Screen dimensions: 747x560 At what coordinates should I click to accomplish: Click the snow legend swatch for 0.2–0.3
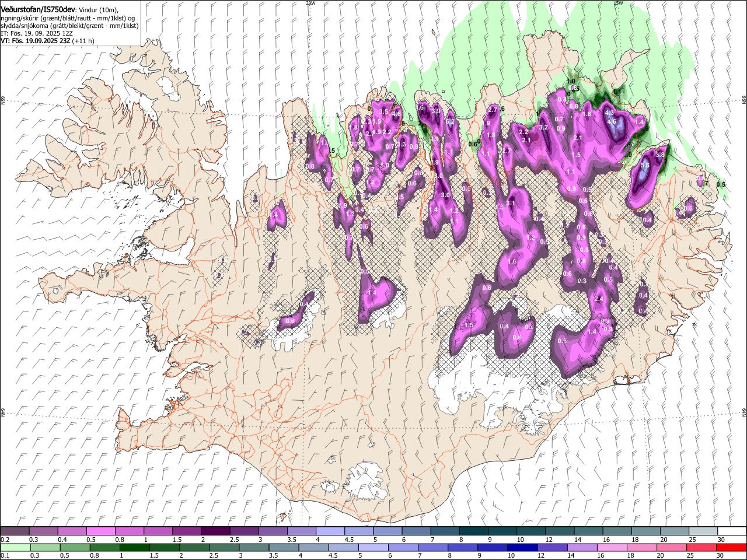coord(15,531)
